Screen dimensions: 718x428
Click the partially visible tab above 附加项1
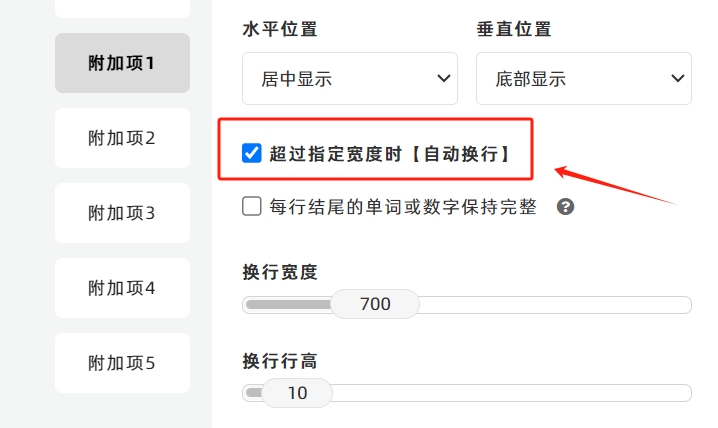click(122, 8)
